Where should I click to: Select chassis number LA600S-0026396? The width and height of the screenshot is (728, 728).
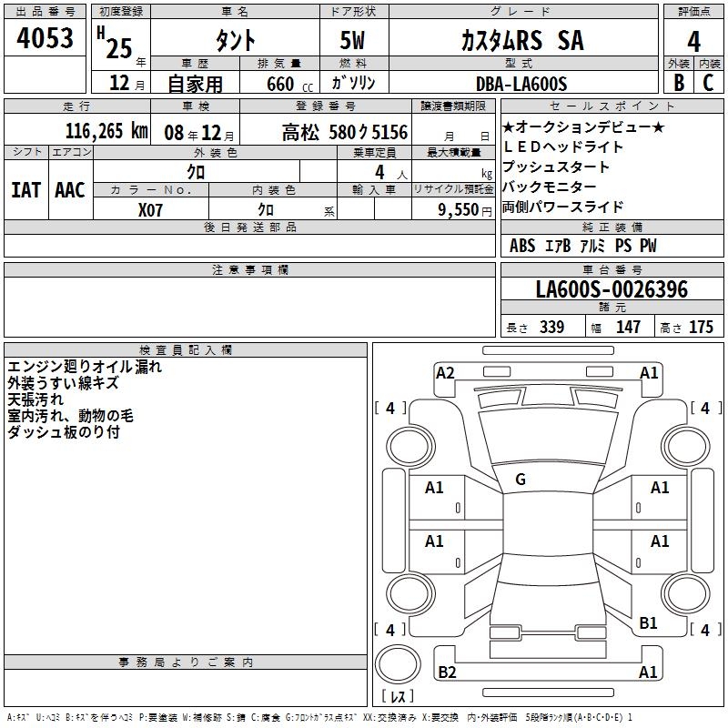point(612,288)
